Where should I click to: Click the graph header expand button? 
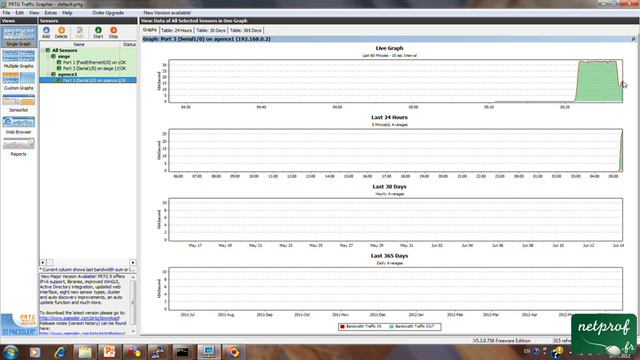coord(633,39)
